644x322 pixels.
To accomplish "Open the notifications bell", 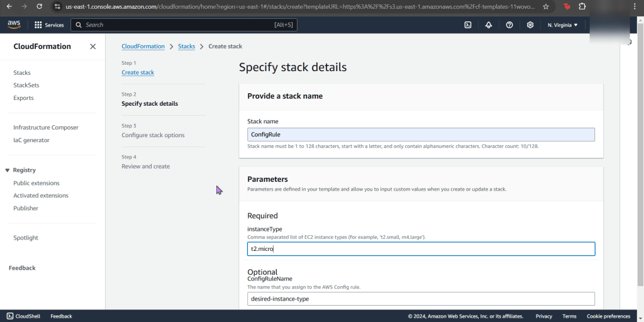I will pyautogui.click(x=489, y=25).
